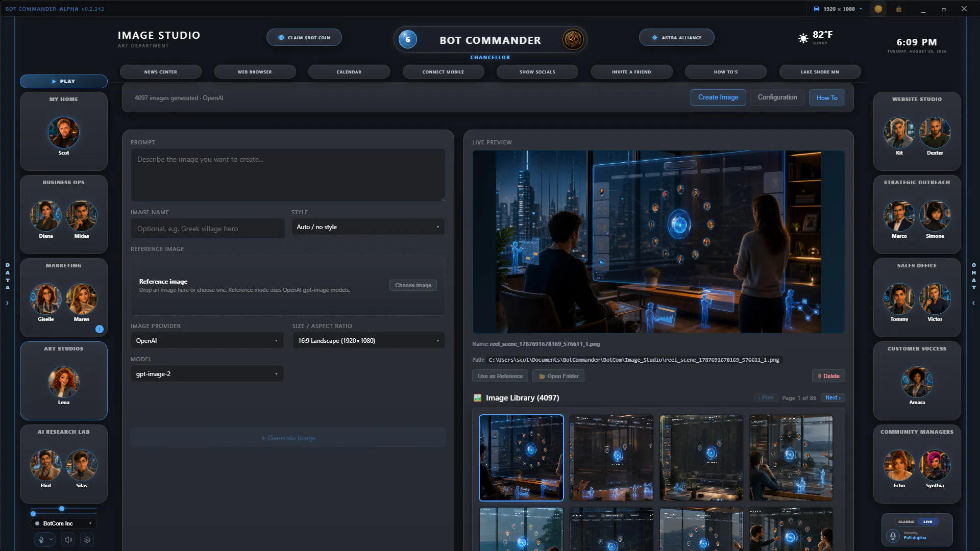Open the Model dropdown showing gpt-image-2
Screen dimensions: 980x551
pyautogui.click(x=207, y=374)
